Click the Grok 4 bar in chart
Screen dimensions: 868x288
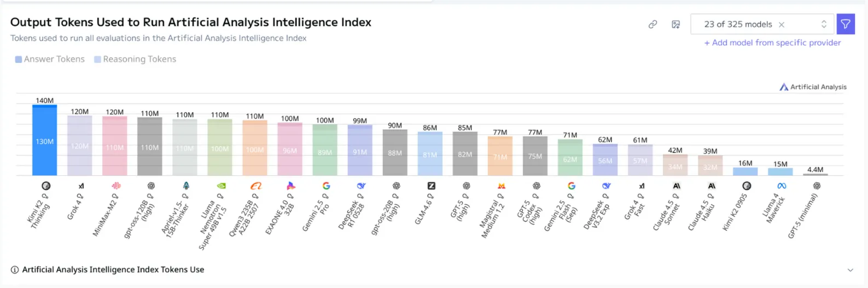pyautogui.click(x=80, y=146)
